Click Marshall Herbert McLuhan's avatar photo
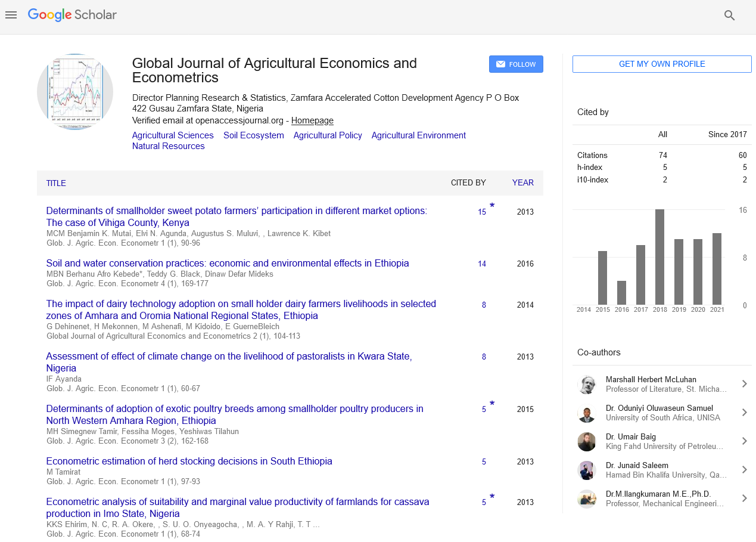This screenshot has height=542, width=756. point(587,385)
